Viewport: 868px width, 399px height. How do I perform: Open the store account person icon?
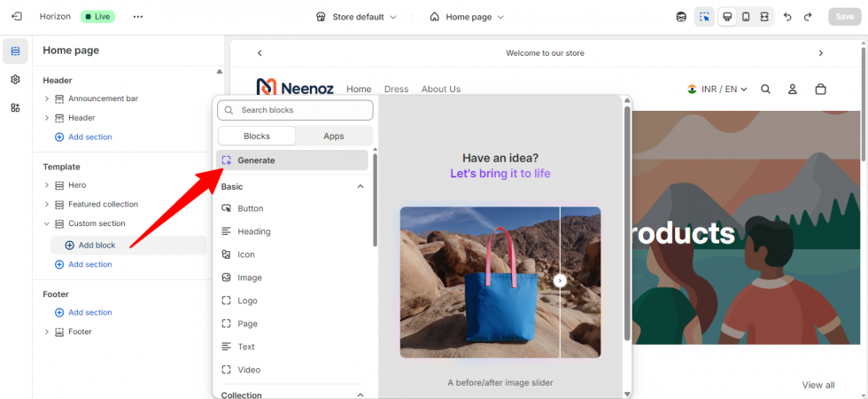click(792, 89)
